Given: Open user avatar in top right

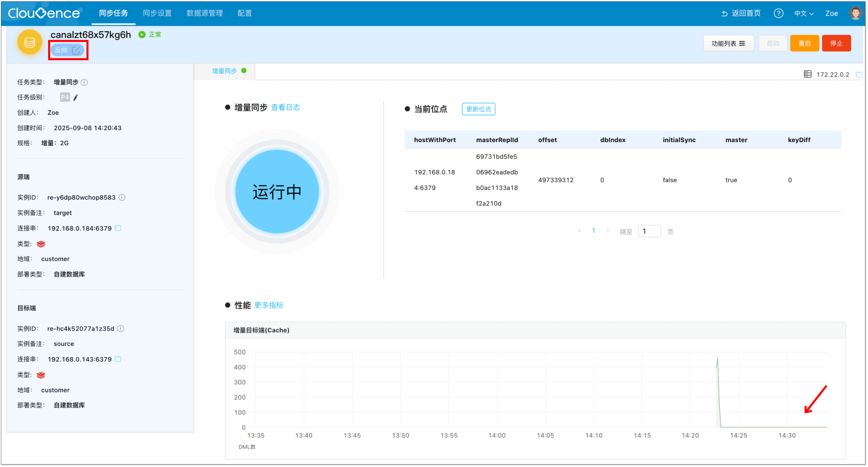Looking at the screenshot, I should pos(855,13).
